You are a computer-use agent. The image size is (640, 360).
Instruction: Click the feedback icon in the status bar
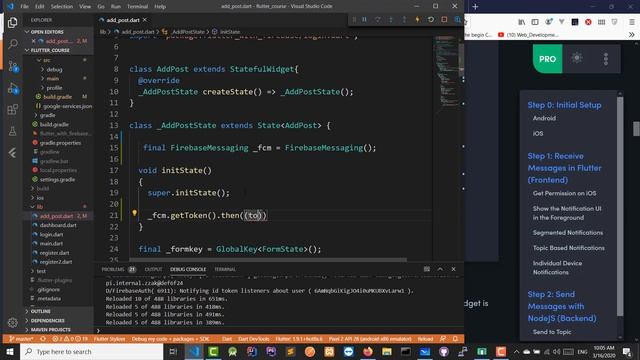click(x=443, y=339)
